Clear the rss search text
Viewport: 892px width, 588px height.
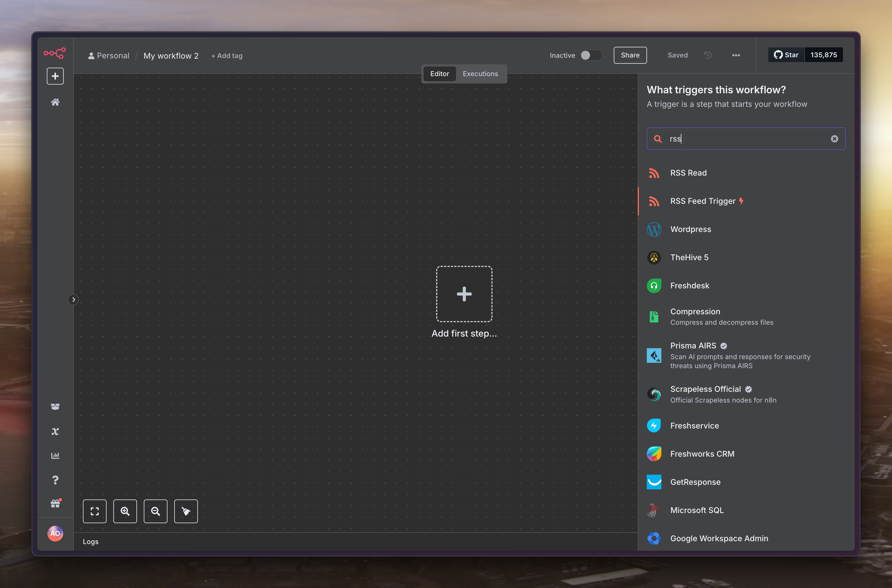(834, 139)
